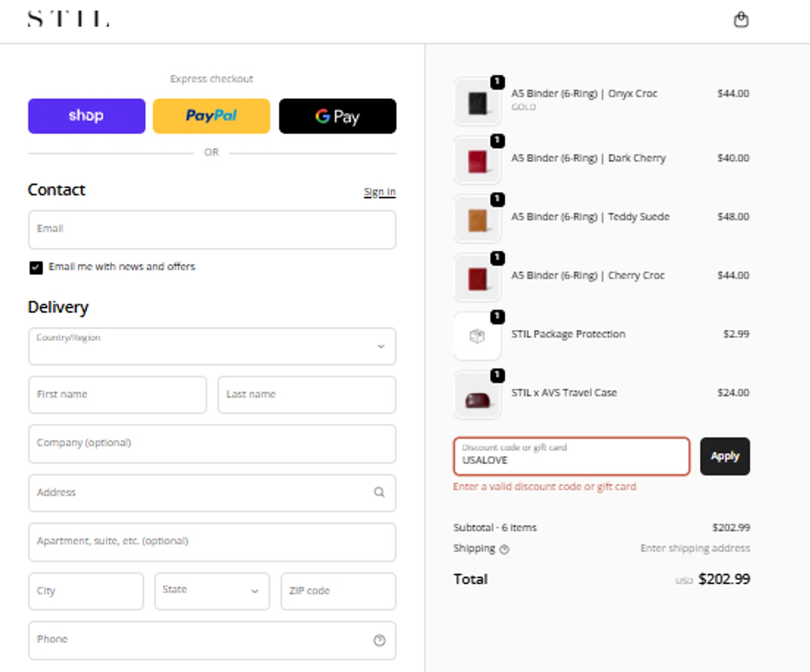Click the STIL Package Protection box icon
This screenshot has width=810, height=672.
(x=477, y=336)
